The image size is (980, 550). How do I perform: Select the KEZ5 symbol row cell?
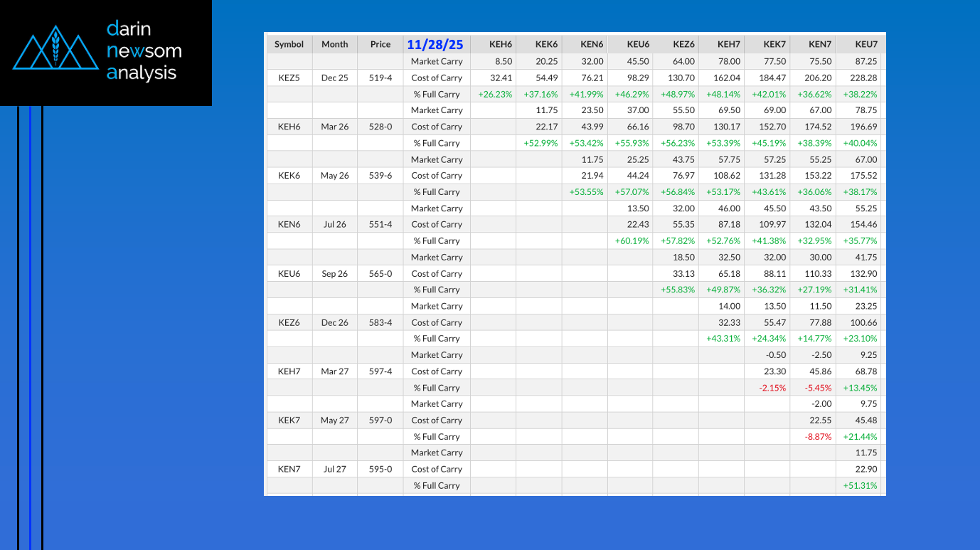point(289,78)
